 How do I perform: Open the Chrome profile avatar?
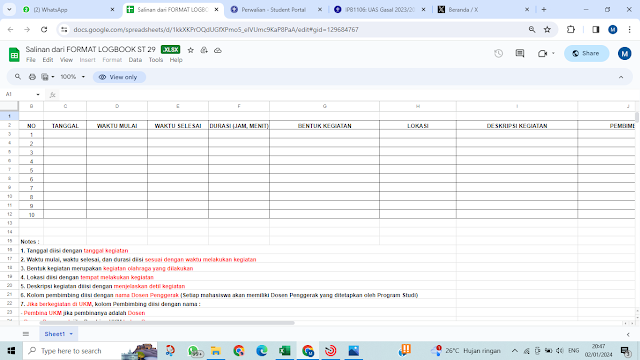[x=613, y=29]
